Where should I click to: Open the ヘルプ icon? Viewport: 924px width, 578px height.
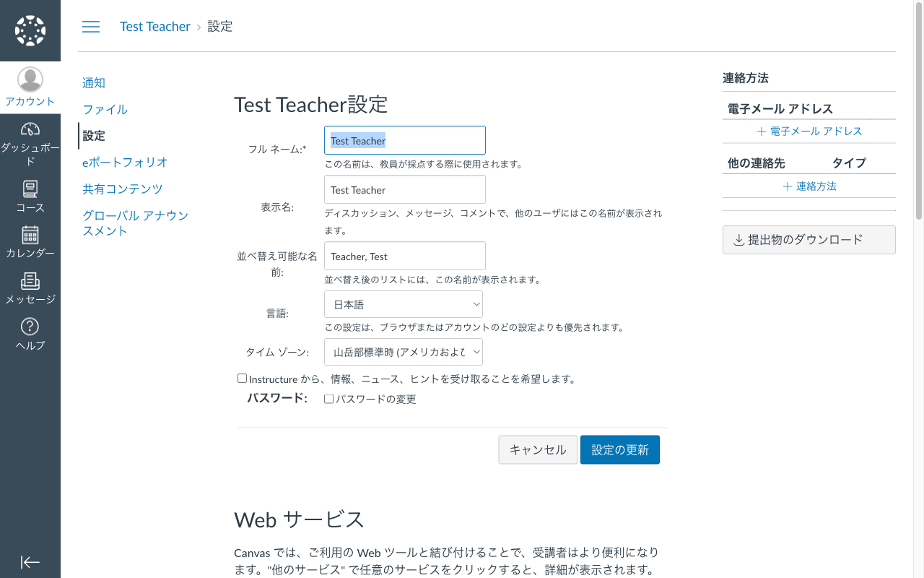pyautogui.click(x=30, y=332)
